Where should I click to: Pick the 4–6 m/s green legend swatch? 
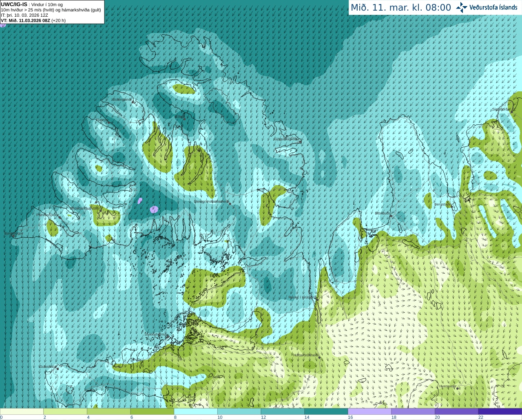pyautogui.click(x=108, y=411)
